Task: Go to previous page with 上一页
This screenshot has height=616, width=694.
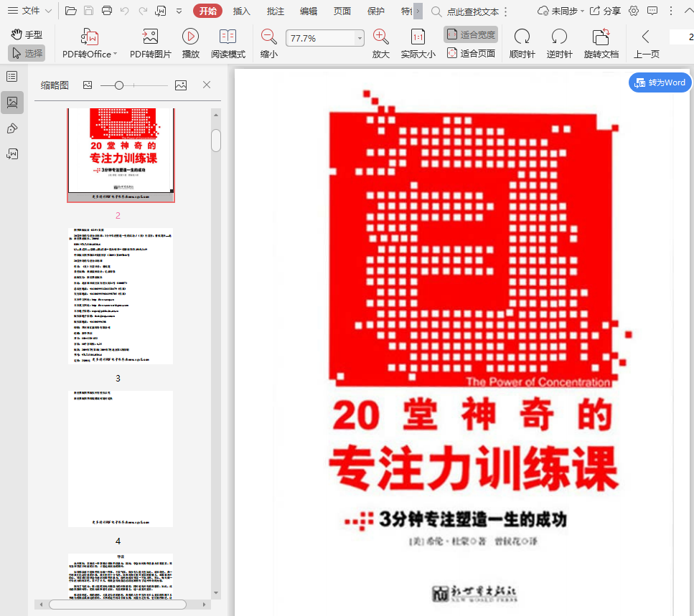Action: (646, 43)
